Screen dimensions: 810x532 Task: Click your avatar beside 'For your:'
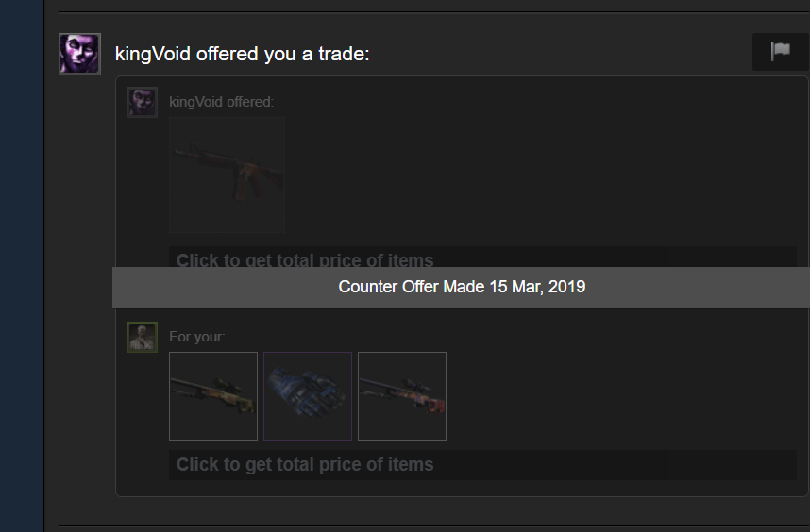click(x=142, y=337)
